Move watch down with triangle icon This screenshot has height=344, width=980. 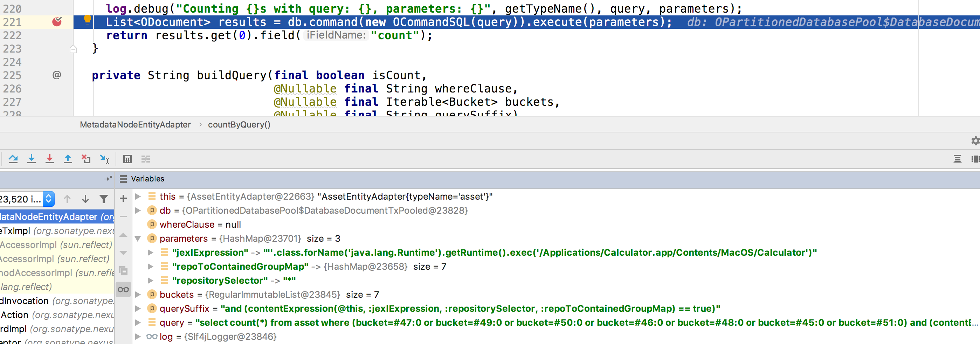point(123,253)
